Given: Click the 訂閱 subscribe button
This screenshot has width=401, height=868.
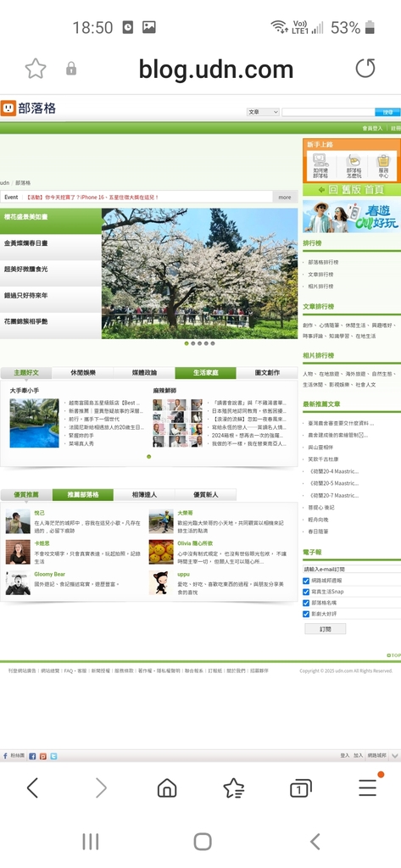Looking at the screenshot, I should point(325,629).
